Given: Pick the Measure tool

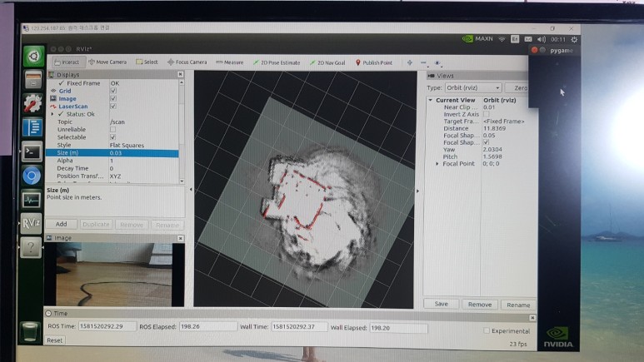Looking at the screenshot, I should pos(230,62).
